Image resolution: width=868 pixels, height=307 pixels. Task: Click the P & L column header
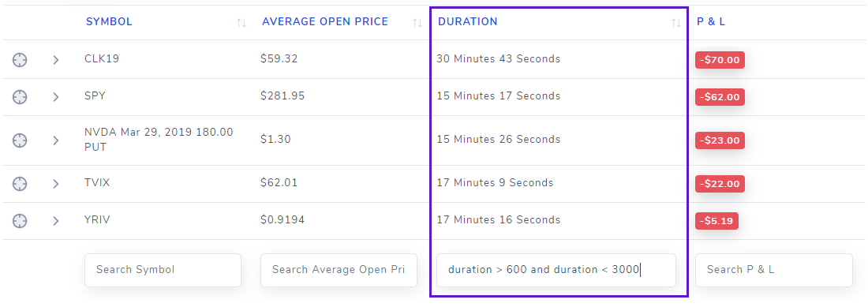coord(711,21)
